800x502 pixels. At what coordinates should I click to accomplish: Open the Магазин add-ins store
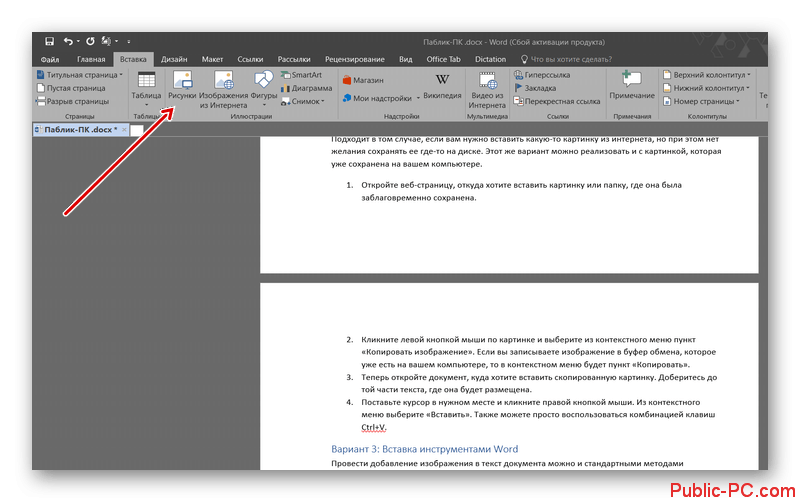point(363,81)
